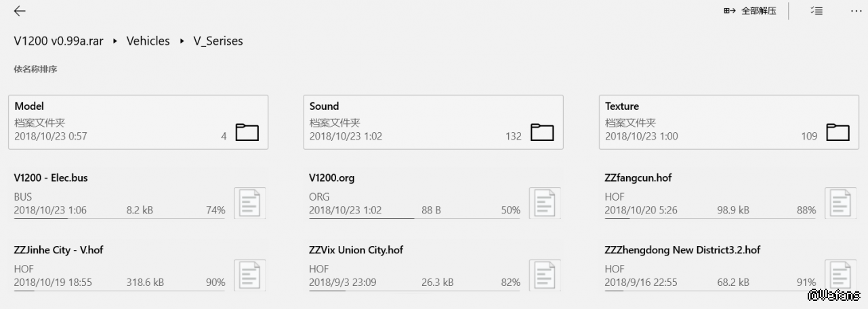Click the ZZJinhe City - V.hof file icon
Viewport: 868px width, 309px height.
249,275
